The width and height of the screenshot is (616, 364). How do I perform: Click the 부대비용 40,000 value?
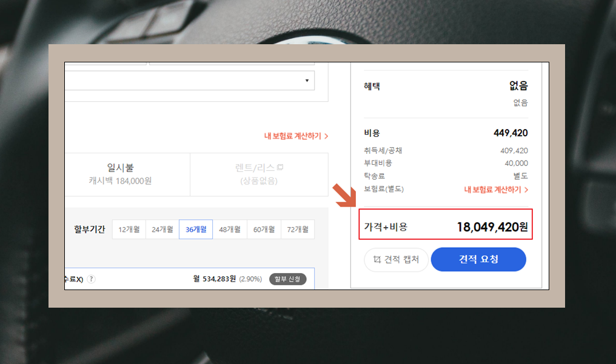point(516,163)
